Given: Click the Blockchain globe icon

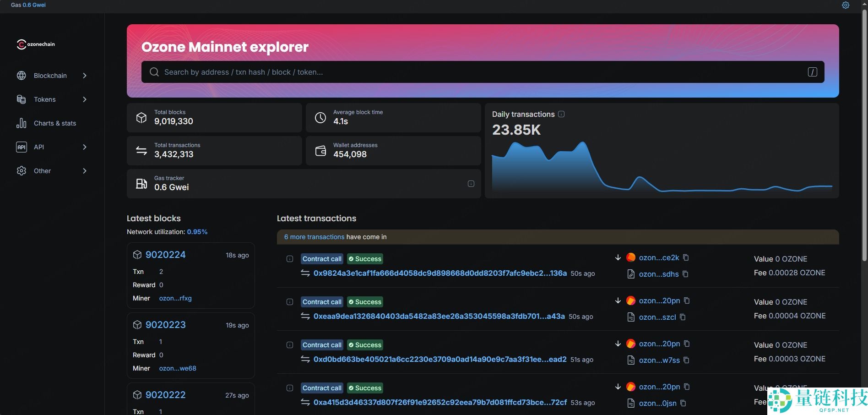Looking at the screenshot, I should tap(21, 76).
